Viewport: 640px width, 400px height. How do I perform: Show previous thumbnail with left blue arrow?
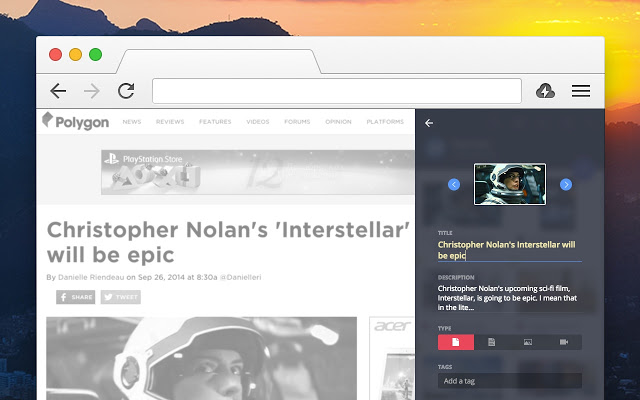[x=454, y=184]
